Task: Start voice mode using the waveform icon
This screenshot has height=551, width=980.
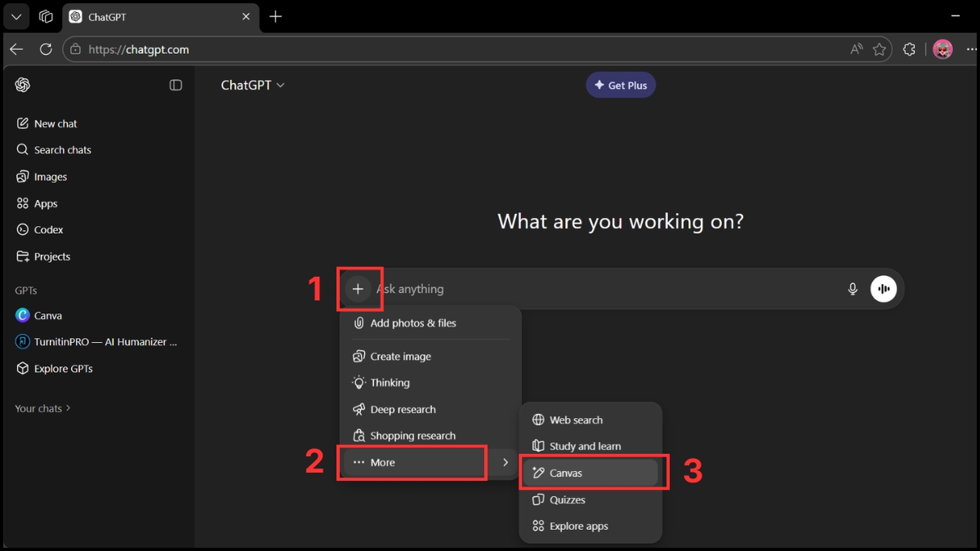Action: click(x=884, y=288)
